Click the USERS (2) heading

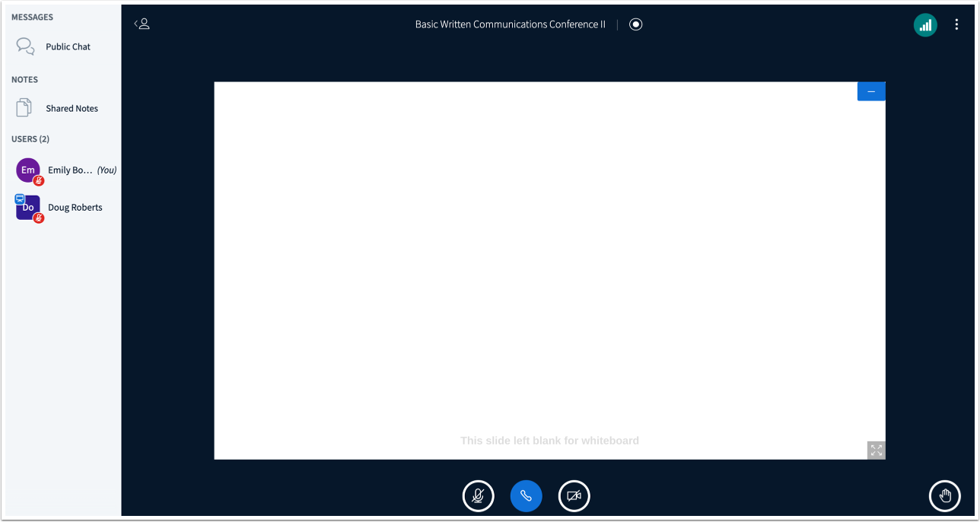[30, 139]
